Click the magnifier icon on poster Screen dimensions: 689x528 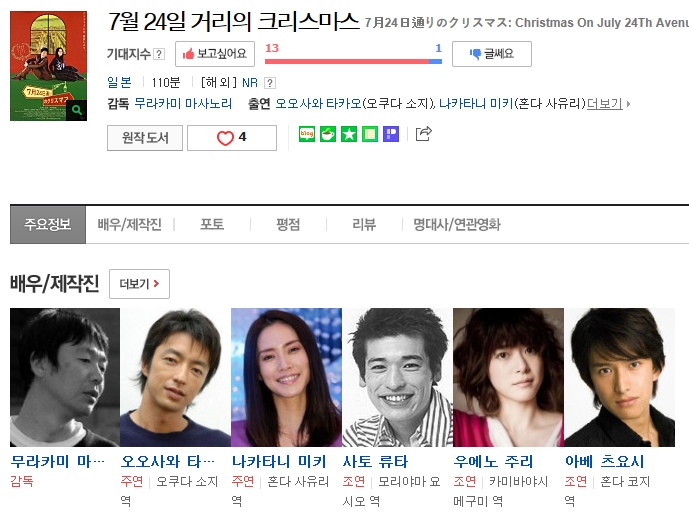77,110
